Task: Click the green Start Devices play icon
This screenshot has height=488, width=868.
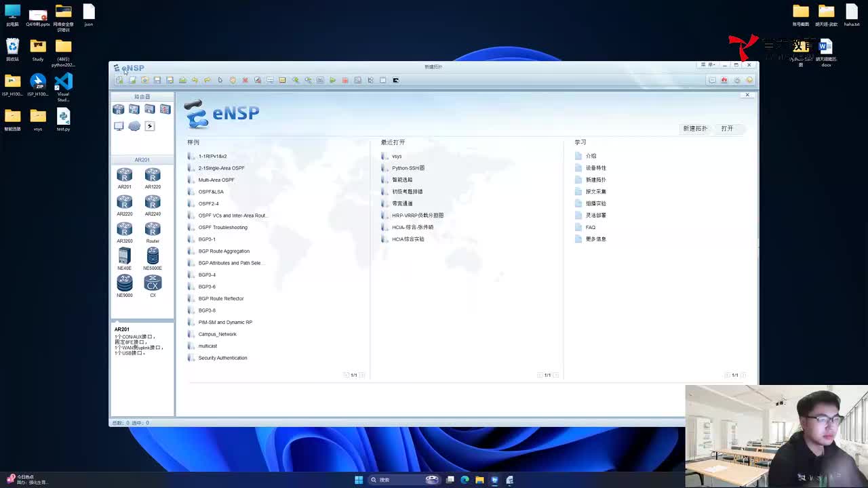Action: tap(332, 80)
